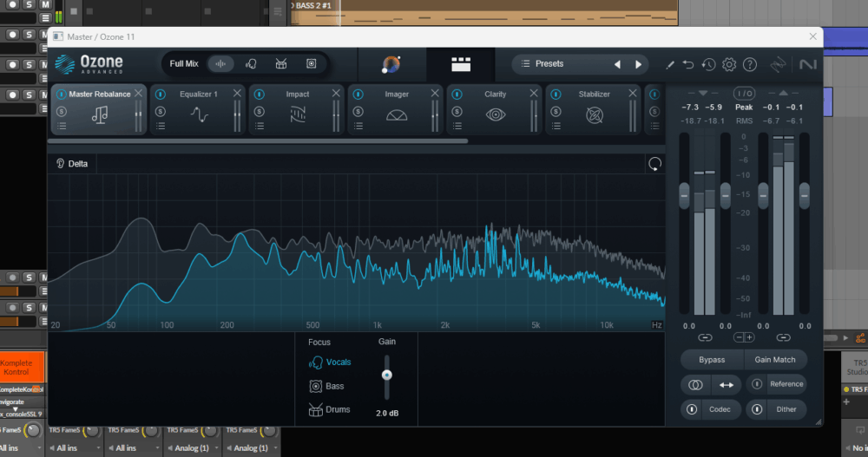
Task: Open the Master Assistant orb icon
Action: pyautogui.click(x=391, y=64)
